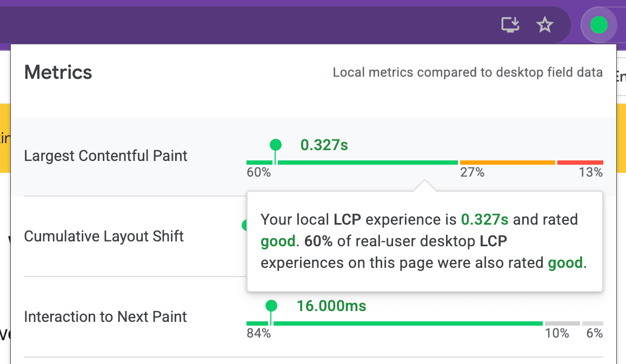Click the 0.327s value above LCP bar

pyautogui.click(x=324, y=145)
